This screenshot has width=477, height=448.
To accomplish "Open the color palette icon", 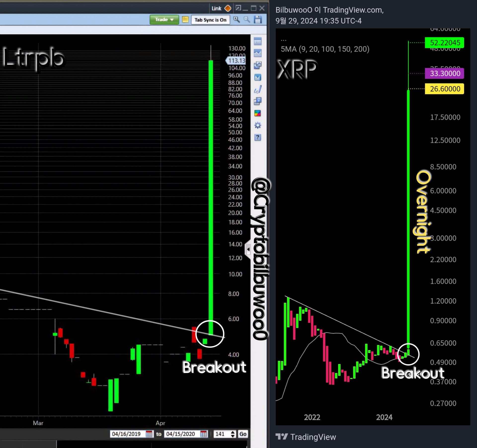I will [258, 113].
